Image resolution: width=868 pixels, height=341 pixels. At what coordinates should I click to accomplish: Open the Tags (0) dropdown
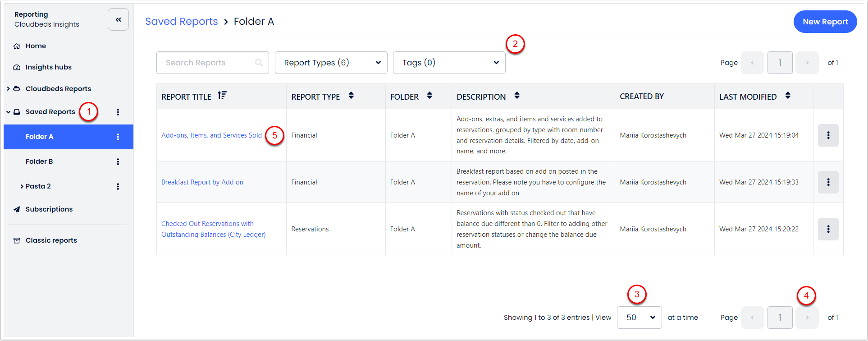[x=449, y=63]
